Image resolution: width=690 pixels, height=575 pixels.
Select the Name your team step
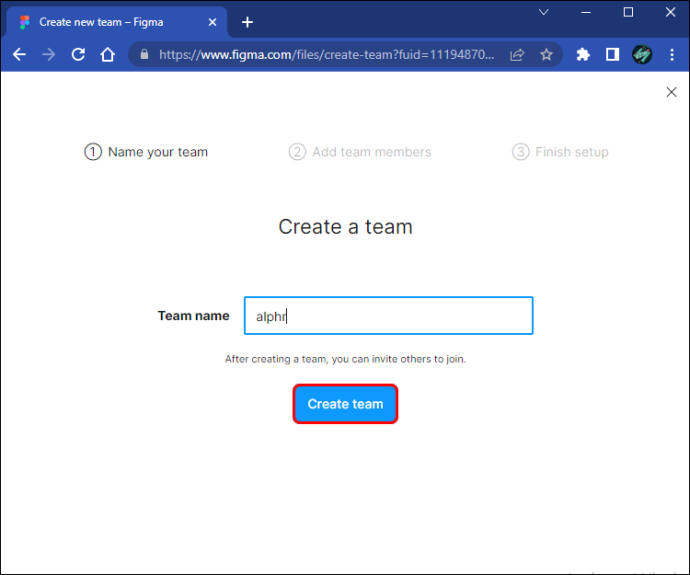146,152
